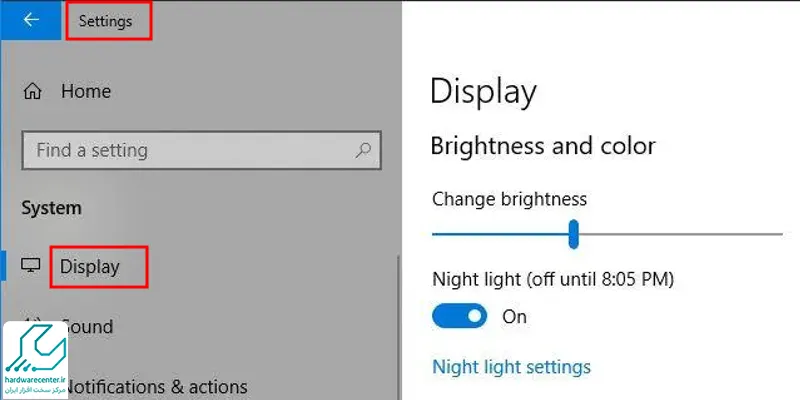Viewport: 800px width, 400px height.
Task: Focus the Find a setting field
Action: [x=202, y=151]
